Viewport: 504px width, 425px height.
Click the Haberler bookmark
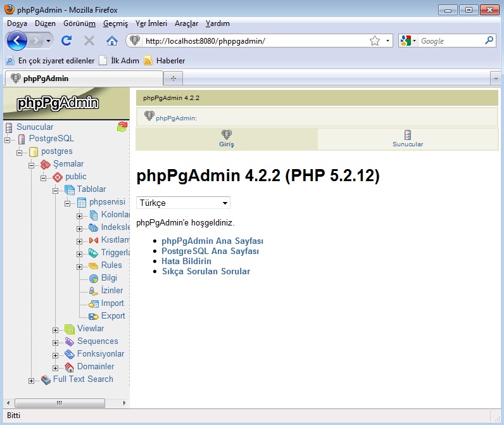[165, 60]
